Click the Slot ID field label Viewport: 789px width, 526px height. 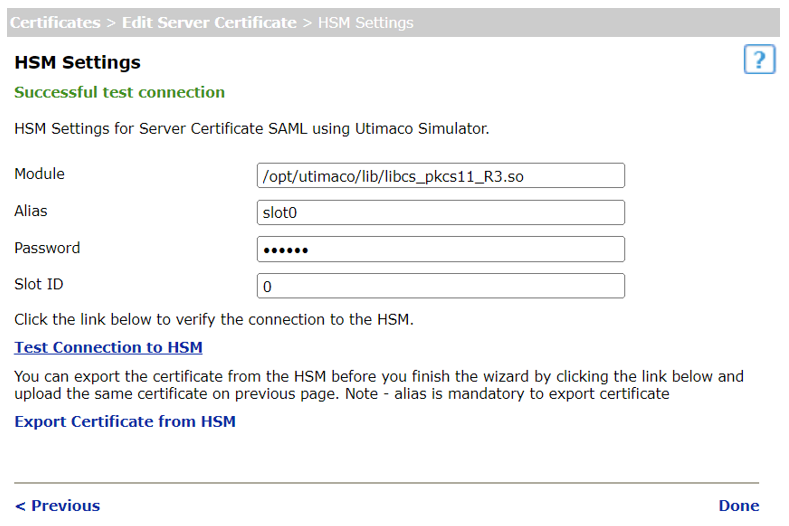(x=39, y=285)
